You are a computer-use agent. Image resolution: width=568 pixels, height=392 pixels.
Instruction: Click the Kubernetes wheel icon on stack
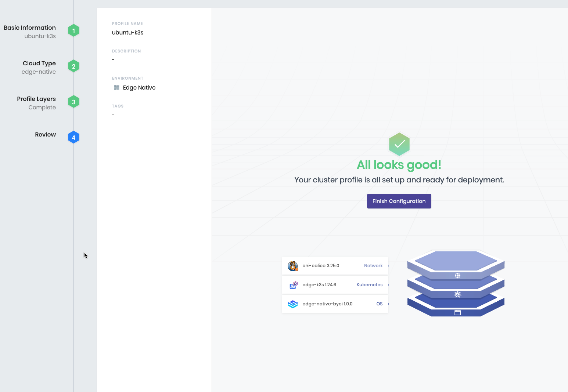pyautogui.click(x=457, y=294)
